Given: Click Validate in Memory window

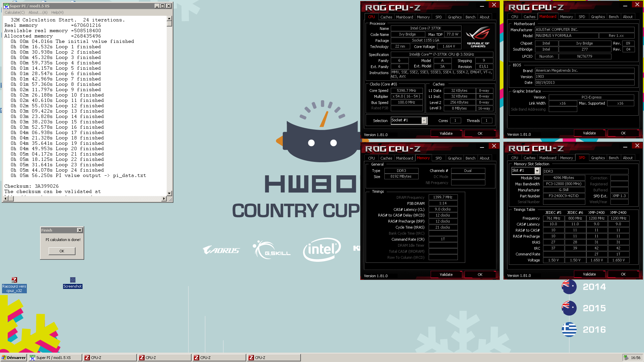Looking at the screenshot, I should click(446, 275).
